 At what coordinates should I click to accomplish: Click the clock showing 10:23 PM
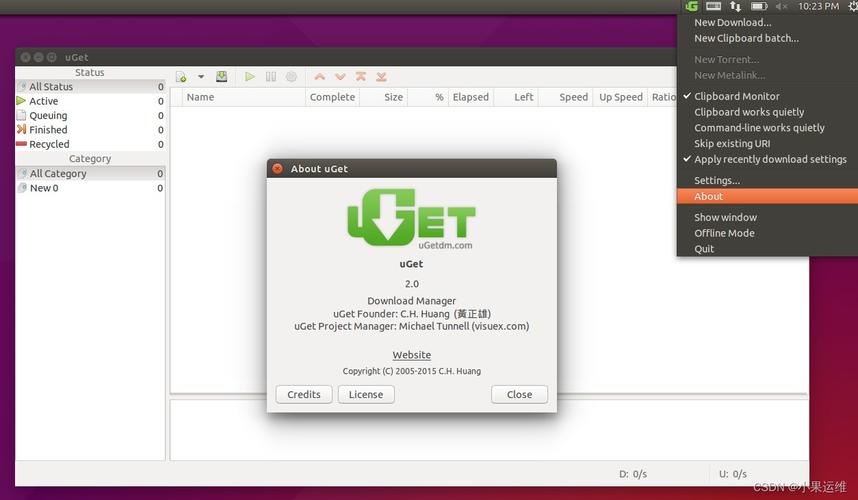coord(818,6)
